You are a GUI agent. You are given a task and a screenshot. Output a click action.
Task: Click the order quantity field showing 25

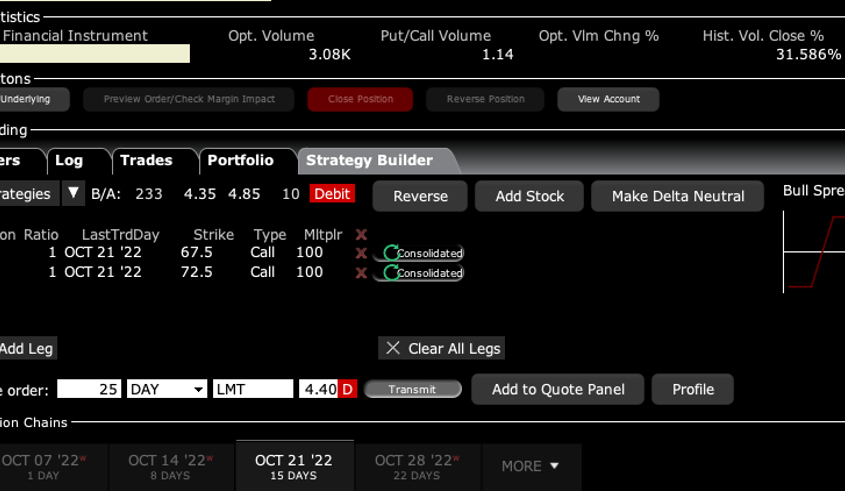[89, 389]
